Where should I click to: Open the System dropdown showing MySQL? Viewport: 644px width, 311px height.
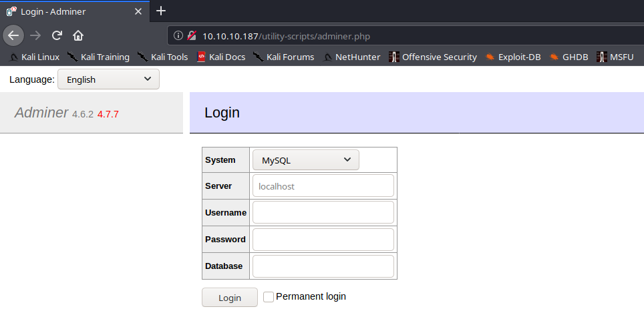tap(305, 160)
